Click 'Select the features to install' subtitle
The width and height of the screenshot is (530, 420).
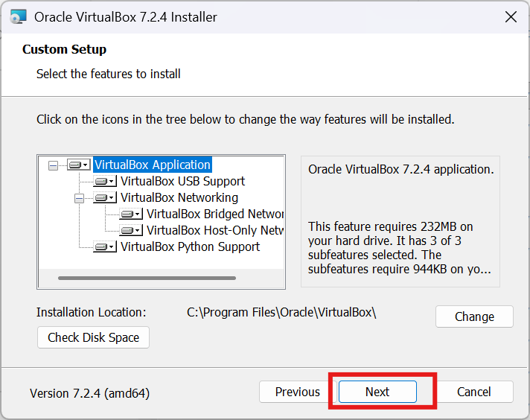tap(109, 74)
